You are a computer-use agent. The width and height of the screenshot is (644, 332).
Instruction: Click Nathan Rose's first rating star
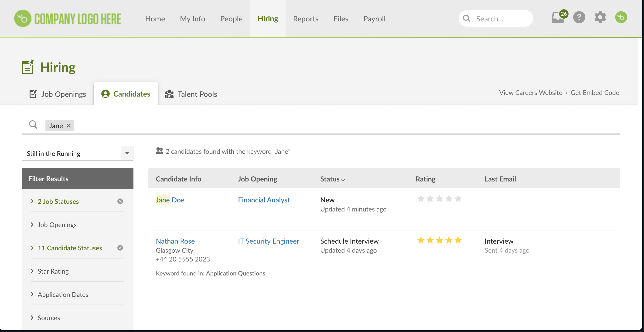pyautogui.click(x=421, y=240)
